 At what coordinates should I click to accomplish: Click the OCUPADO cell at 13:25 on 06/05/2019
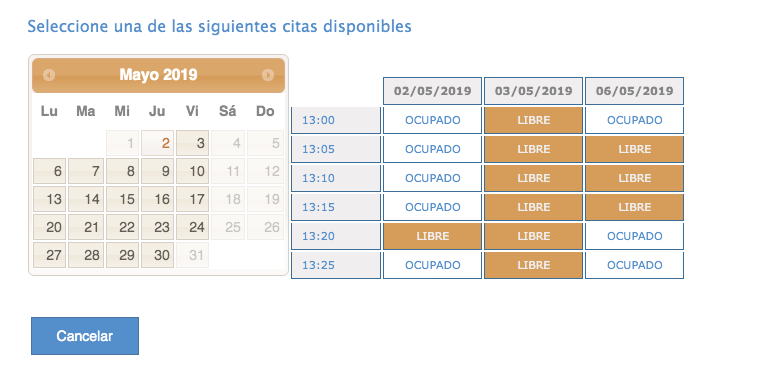point(634,265)
